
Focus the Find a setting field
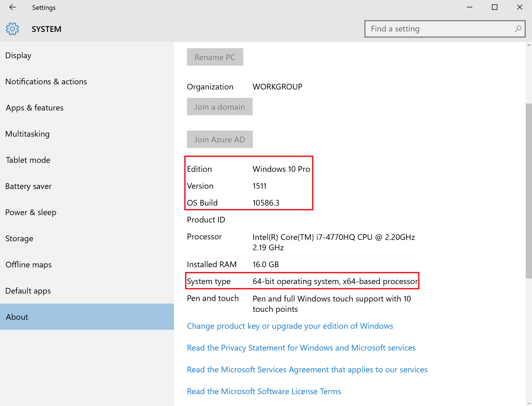(x=439, y=29)
